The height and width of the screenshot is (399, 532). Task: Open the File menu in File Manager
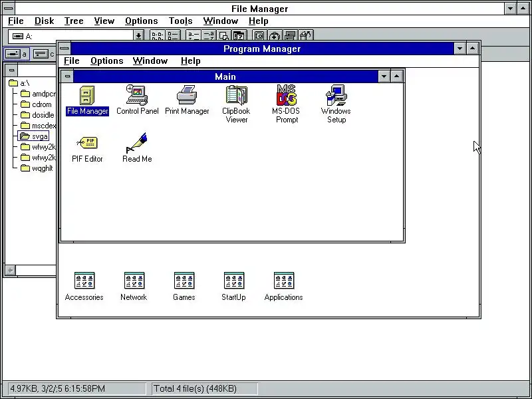point(15,21)
